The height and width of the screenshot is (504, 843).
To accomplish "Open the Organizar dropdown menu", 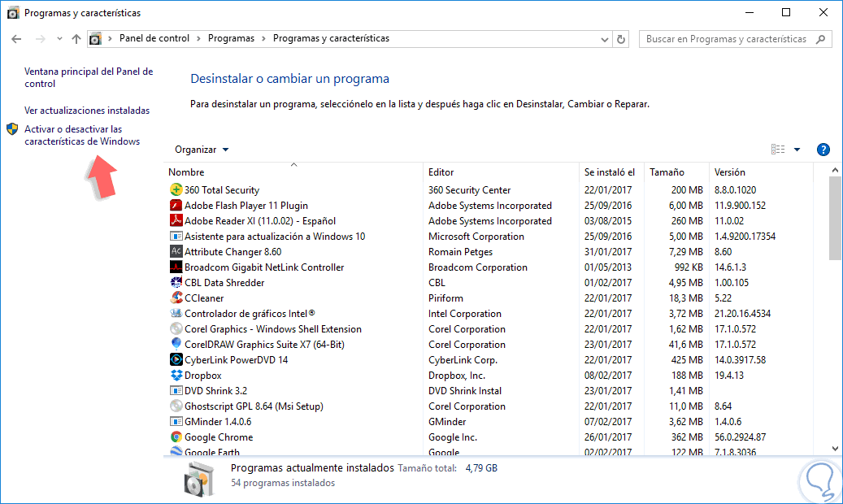I will pyautogui.click(x=202, y=150).
